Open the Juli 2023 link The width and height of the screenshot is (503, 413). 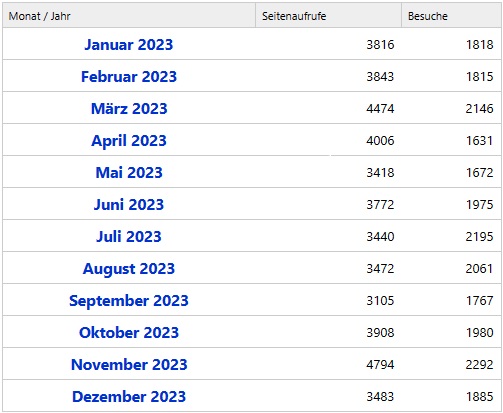129,236
